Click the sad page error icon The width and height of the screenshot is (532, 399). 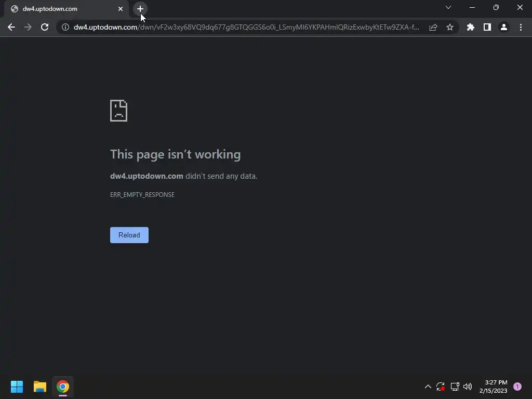click(x=119, y=111)
